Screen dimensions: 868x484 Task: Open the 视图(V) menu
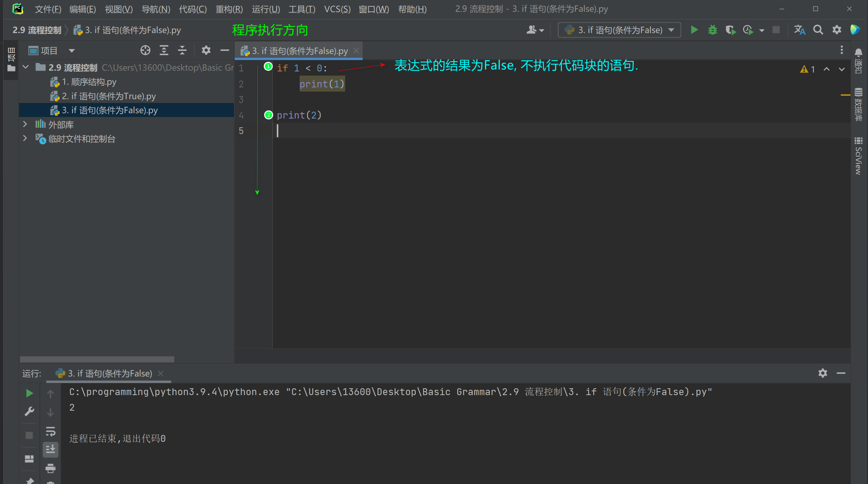(x=119, y=9)
